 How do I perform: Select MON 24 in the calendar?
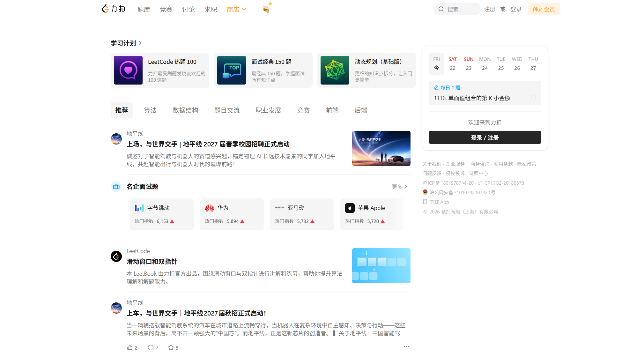[x=485, y=63]
